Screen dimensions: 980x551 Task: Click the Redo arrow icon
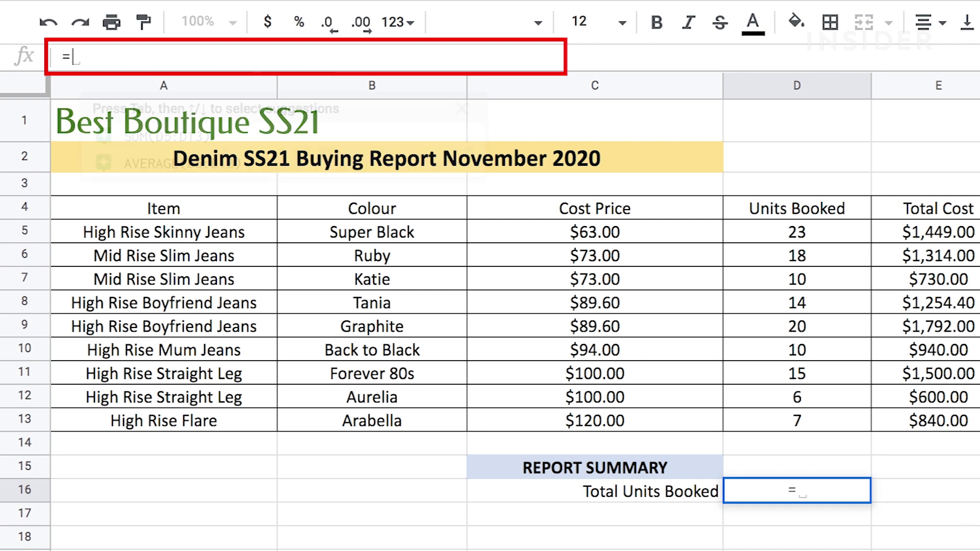(x=80, y=22)
